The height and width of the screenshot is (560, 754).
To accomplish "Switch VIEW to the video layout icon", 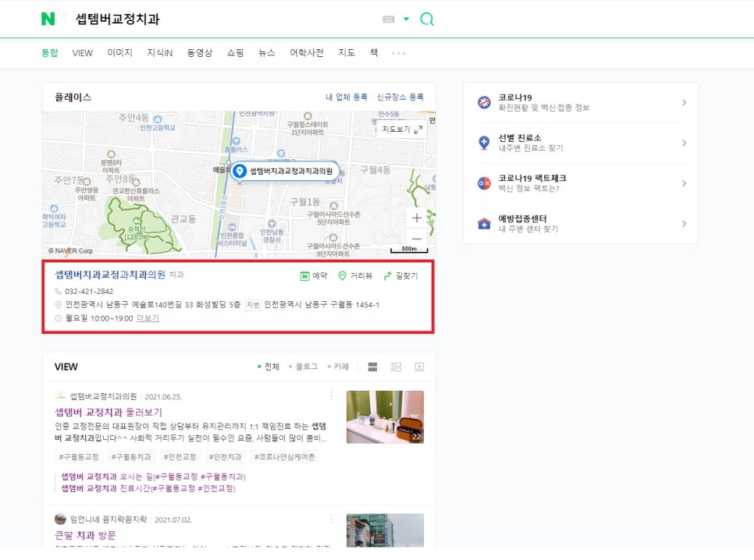I will [419, 367].
